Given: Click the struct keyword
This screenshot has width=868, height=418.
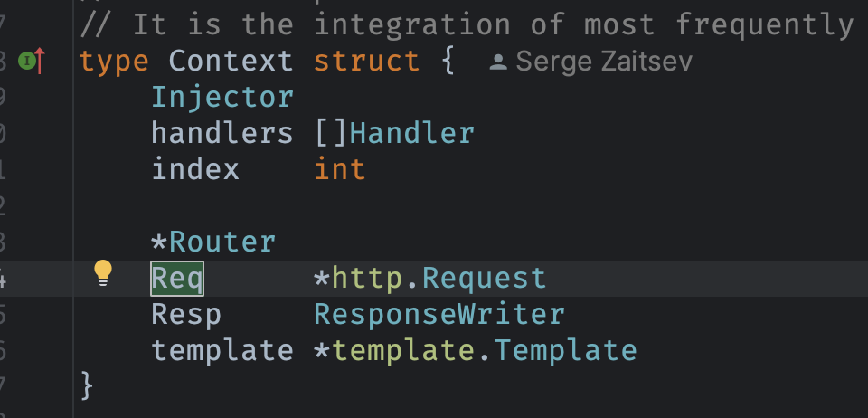Looking at the screenshot, I should (x=366, y=61).
